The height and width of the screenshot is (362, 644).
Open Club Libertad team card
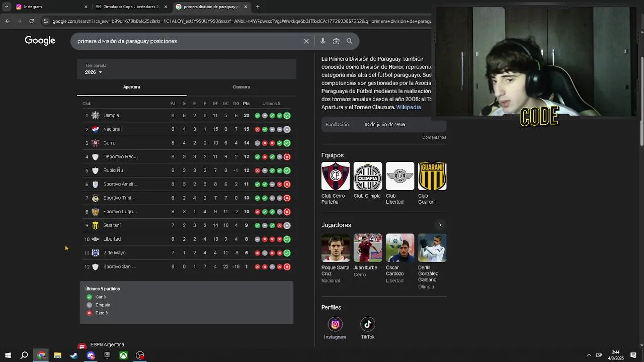[399, 183]
